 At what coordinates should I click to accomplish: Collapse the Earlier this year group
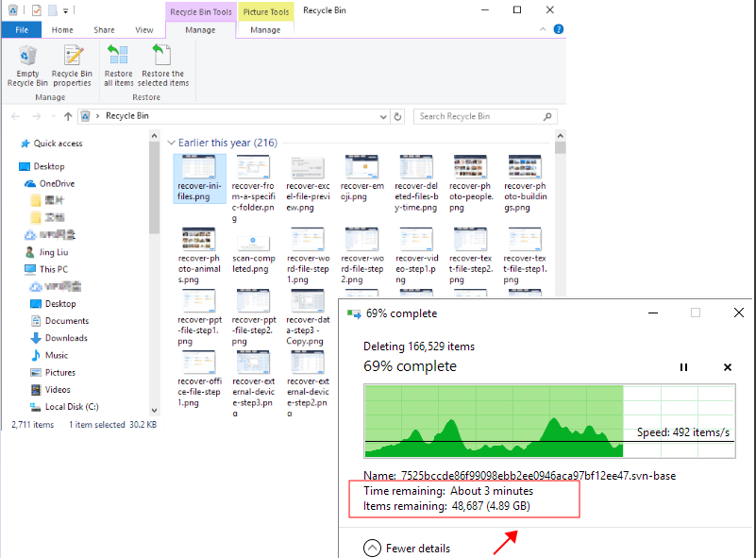171,143
